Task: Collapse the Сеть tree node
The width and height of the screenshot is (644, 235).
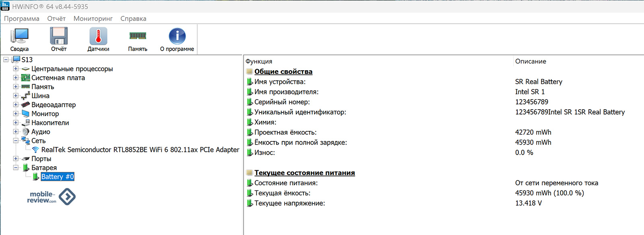Action: (x=16, y=141)
